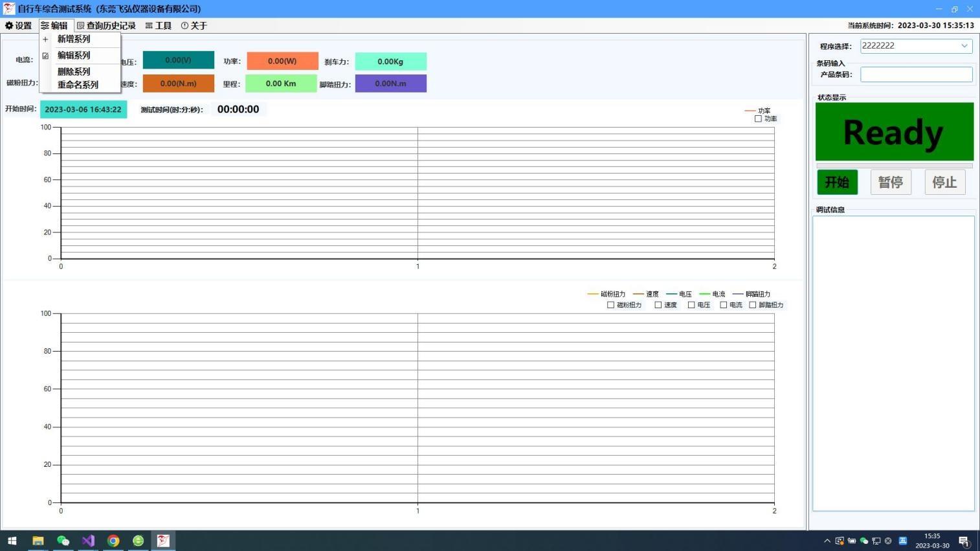This screenshot has width=980, height=551.
Task: Select 删除系列 from the edit menu
Action: 74,72
